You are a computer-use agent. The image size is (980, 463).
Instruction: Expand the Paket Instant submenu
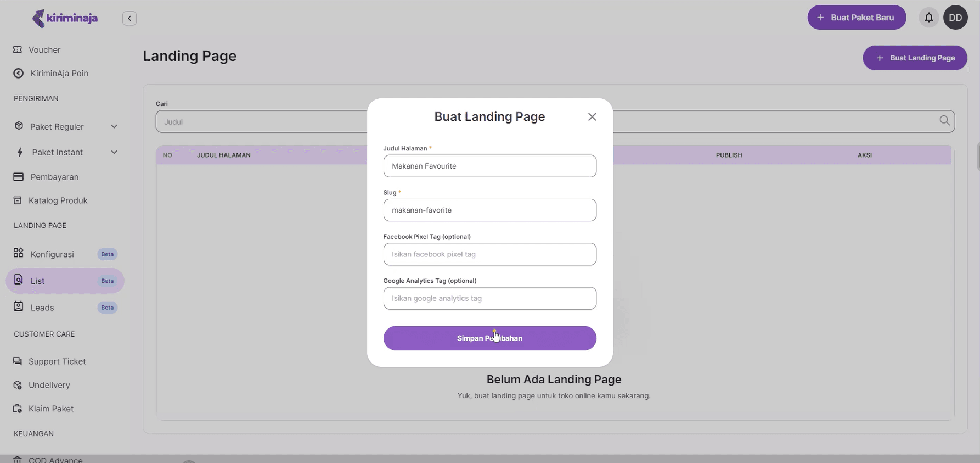(x=114, y=152)
